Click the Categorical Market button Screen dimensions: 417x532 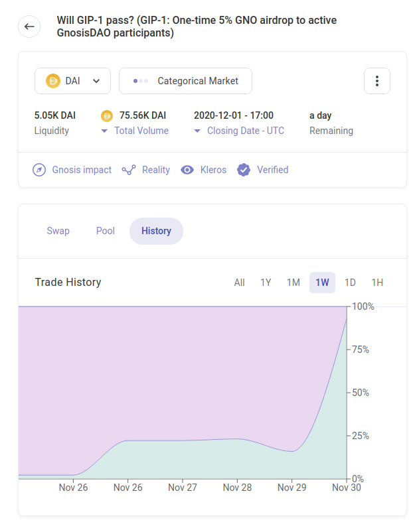(185, 81)
